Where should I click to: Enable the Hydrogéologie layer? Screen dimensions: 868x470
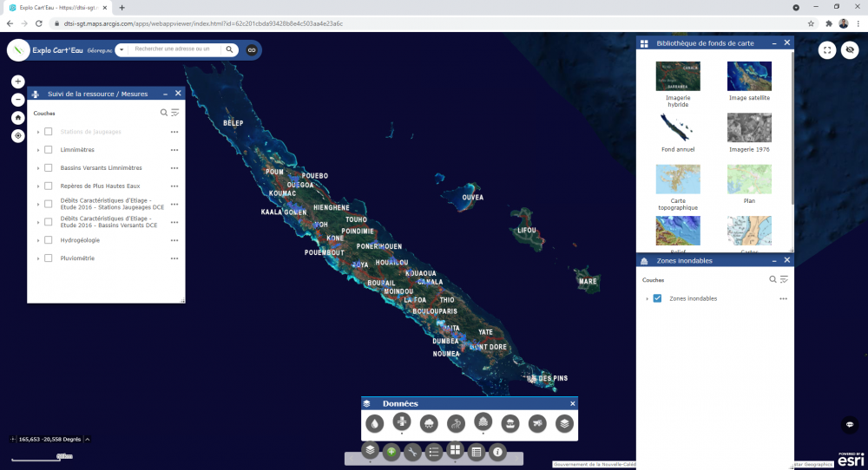48,240
